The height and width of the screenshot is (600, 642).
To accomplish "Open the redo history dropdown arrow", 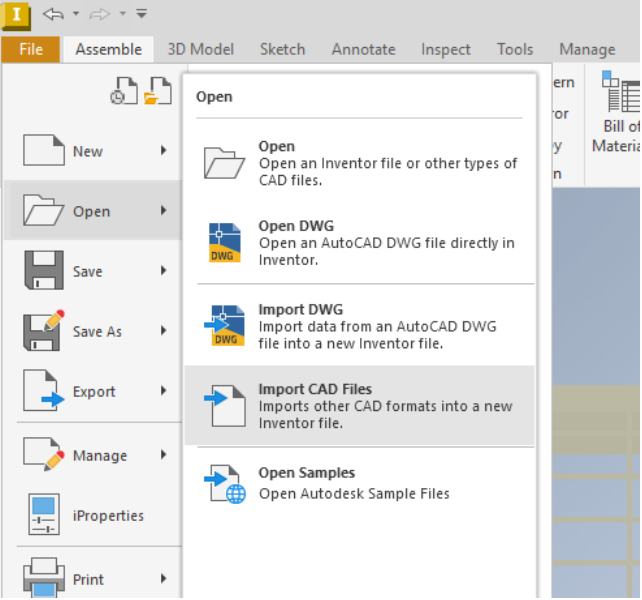I will [x=122, y=14].
